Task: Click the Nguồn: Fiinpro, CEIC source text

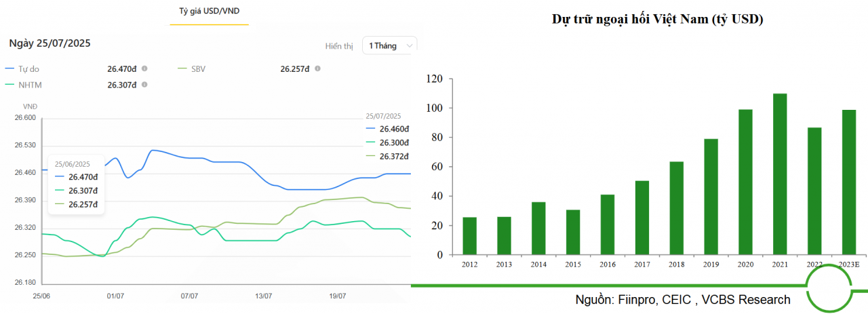Action: point(682,299)
